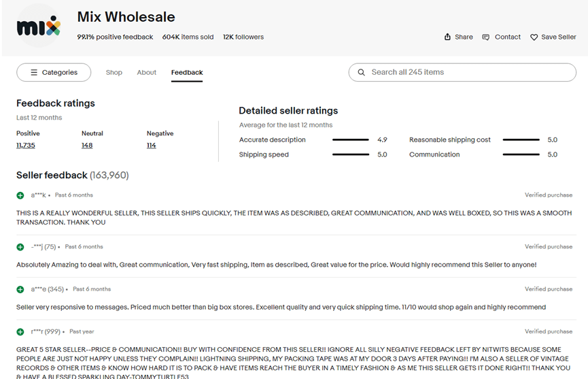This screenshot has width=588, height=379.
Task: Click the 'Past year' date label
Action: pos(82,332)
